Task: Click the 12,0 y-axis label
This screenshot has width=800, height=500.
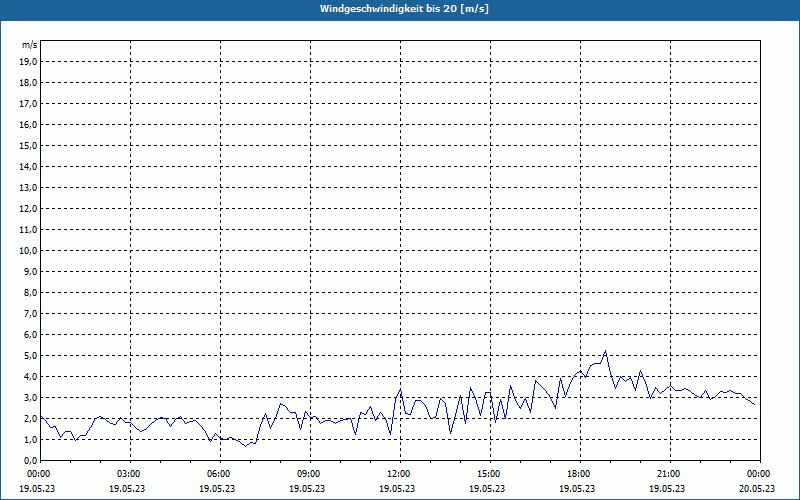Action: [28, 209]
